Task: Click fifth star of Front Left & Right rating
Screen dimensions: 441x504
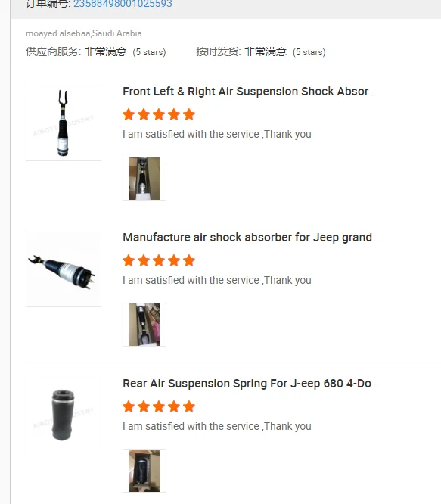Action: [x=189, y=114]
